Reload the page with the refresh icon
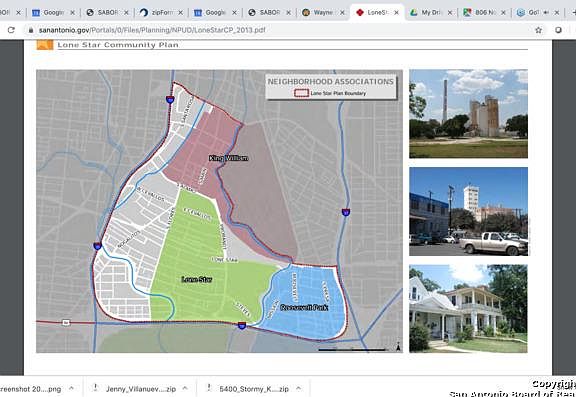The width and height of the screenshot is (576, 397). (x=11, y=30)
